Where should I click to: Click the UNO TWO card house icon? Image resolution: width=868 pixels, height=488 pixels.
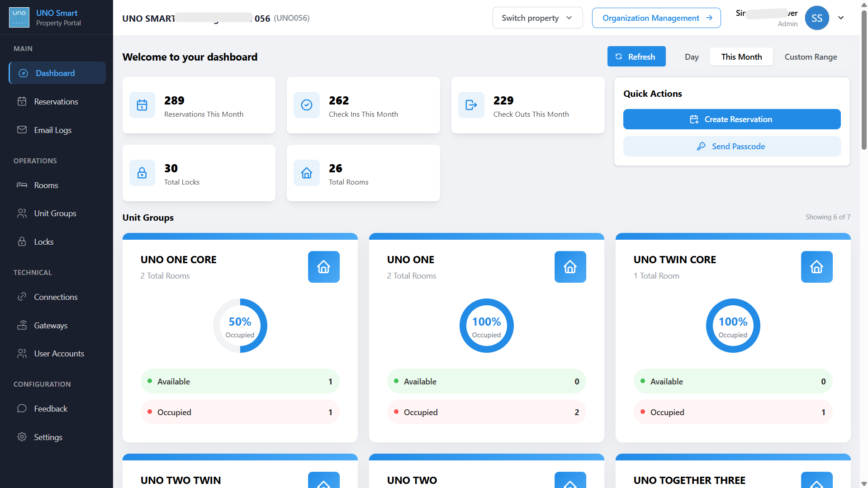(570, 480)
